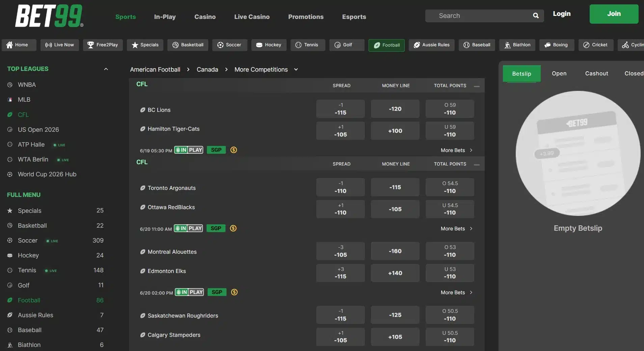Viewport: 644px width, 351px height.
Task: Switch to the Open bets tab
Action: click(559, 73)
